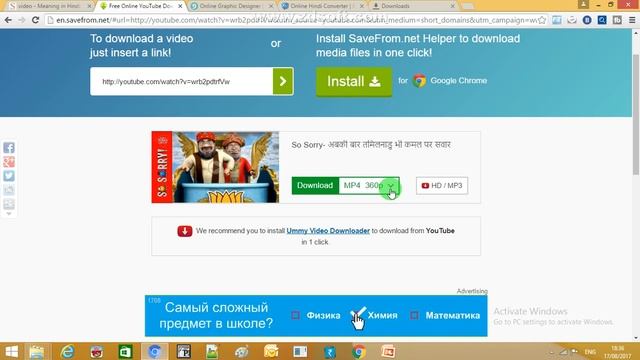This screenshot has width=640, height=360.
Task: Click the scrollbar down arrow at the bottom right
Action: [636, 338]
